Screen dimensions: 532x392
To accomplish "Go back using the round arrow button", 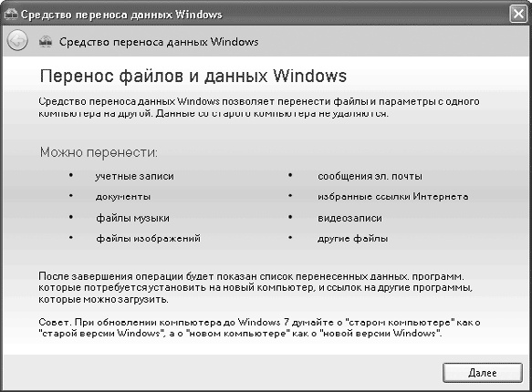I will pyautogui.click(x=17, y=41).
